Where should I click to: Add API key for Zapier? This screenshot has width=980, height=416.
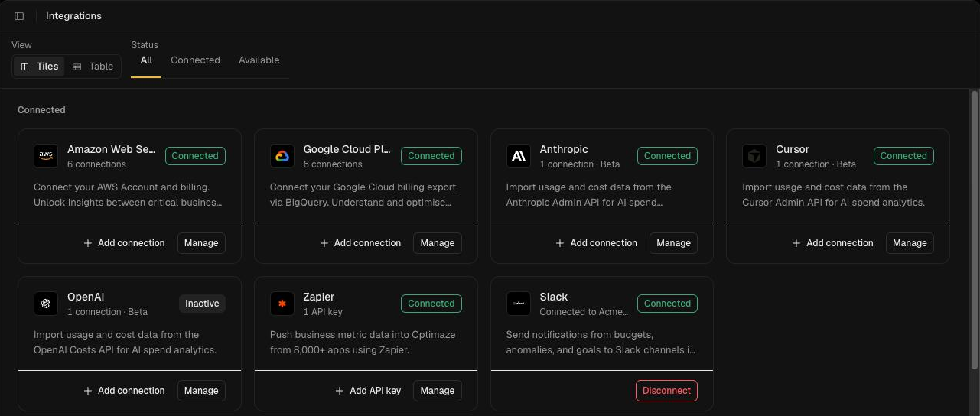coord(368,391)
